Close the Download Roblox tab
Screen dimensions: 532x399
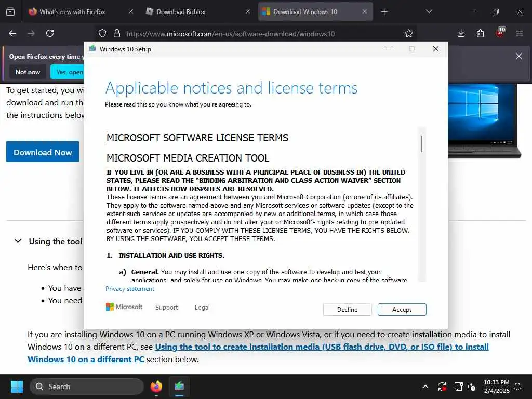(248, 11)
